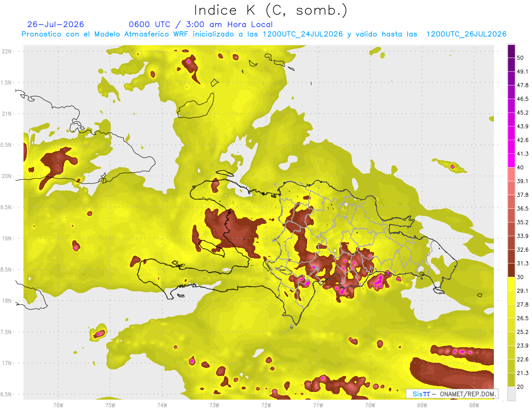Viewport: 532px width, 411px height.
Task: Click the '37.8' value on the color scale
Action: 522,195
